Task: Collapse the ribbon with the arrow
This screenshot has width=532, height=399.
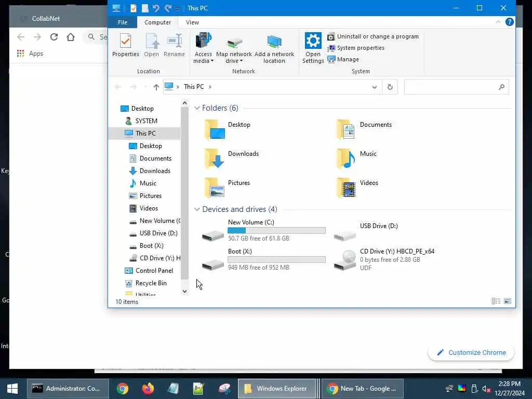Action: point(498,22)
